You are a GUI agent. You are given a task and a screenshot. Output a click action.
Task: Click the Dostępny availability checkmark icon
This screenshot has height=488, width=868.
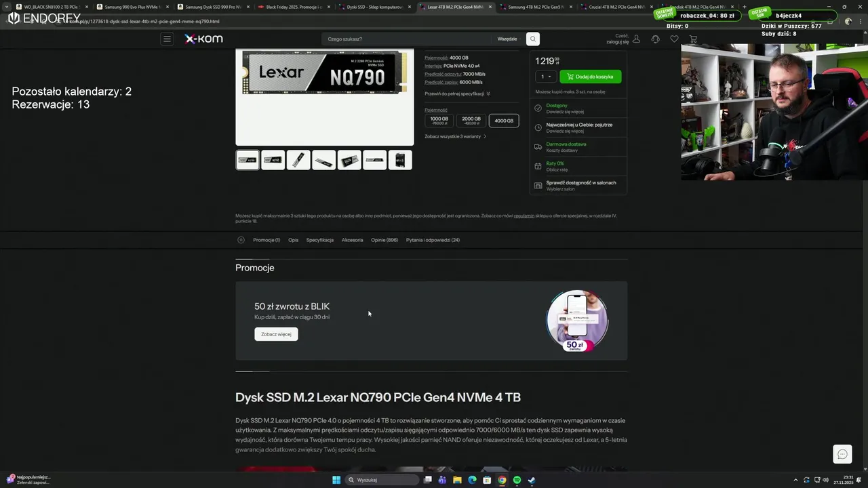(x=538, y=108)
